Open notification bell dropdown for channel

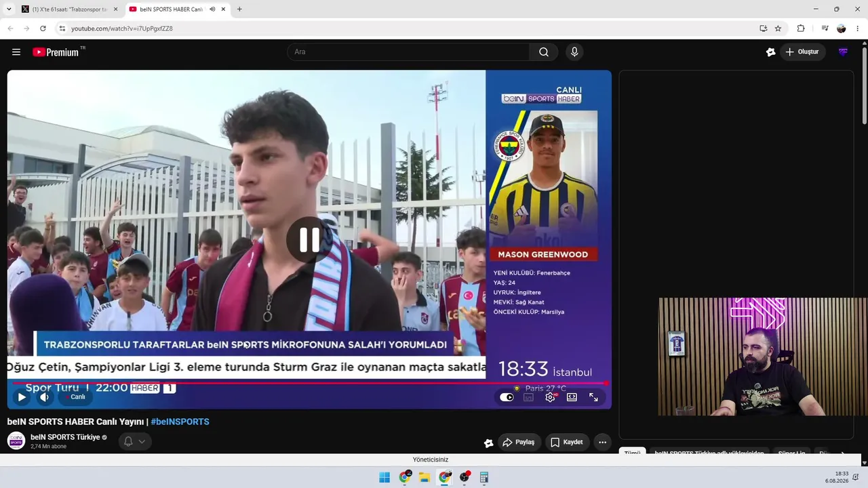pyautogui.click(x=134, y=442)
